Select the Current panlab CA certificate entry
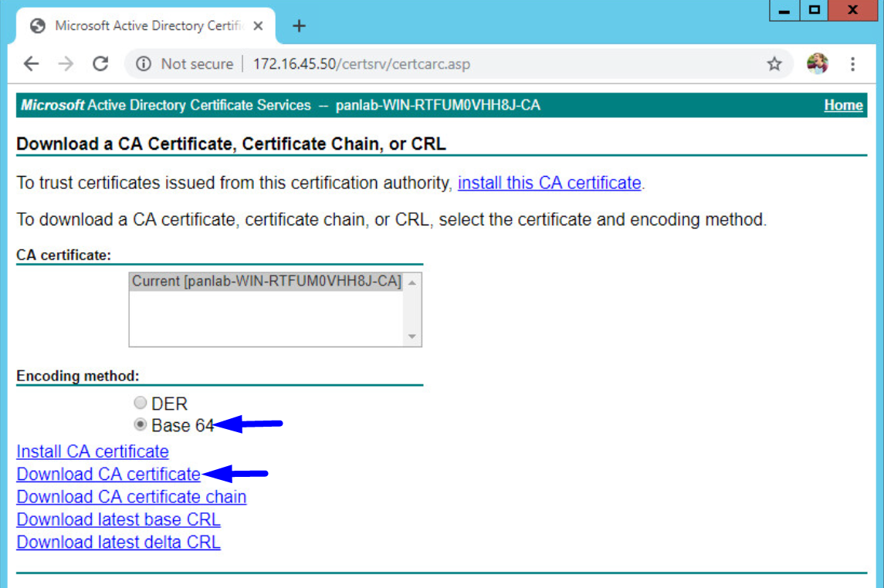The image size is (884, 588). point(266,281)
